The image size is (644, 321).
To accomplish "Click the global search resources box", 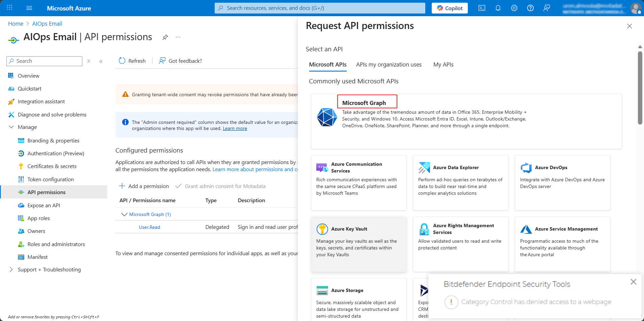I will (x=320, y=8).
